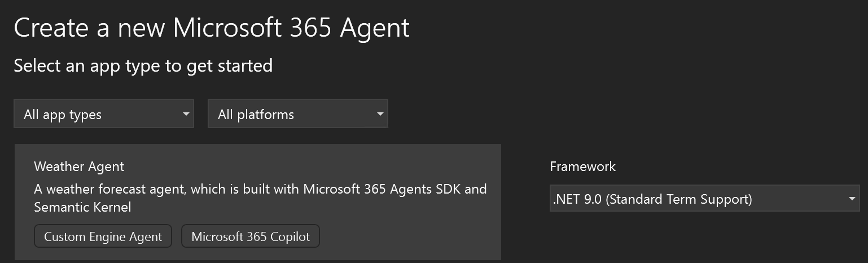Click the Select an app type subtitle
The height and width of the screenshot is (263, 868).
[x=143, y=66]
